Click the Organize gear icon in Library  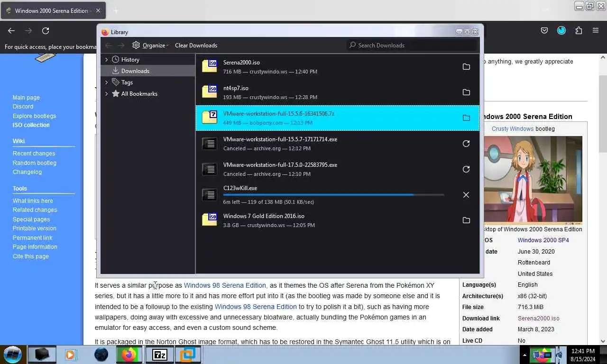point(136,45)
